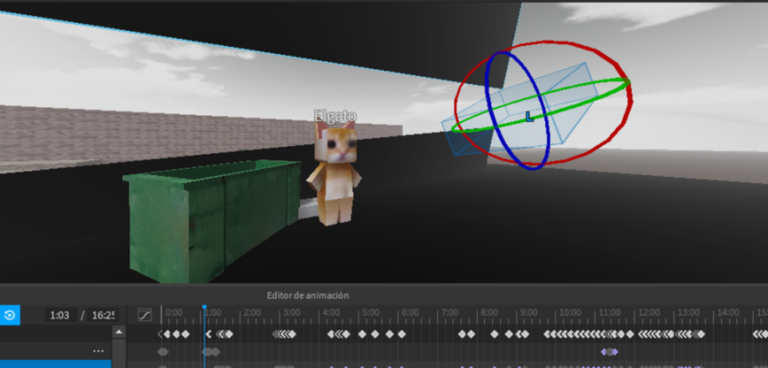Toggle the animation loop button
The image size is (768, 368).
click(9, 315)
